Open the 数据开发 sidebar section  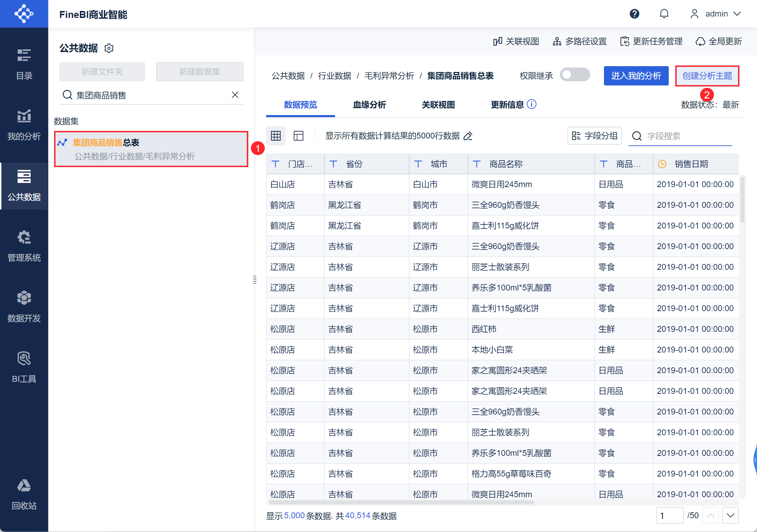24,307
